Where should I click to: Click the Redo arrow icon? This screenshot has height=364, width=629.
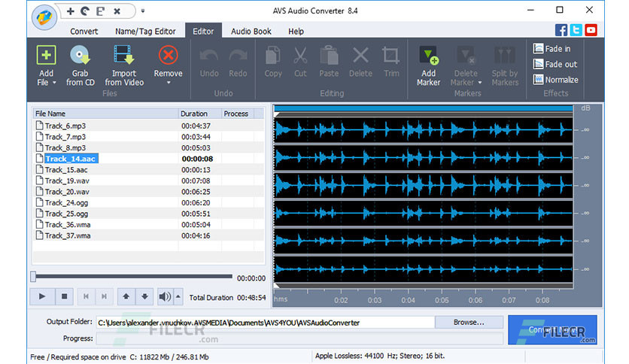coord(238,56)
